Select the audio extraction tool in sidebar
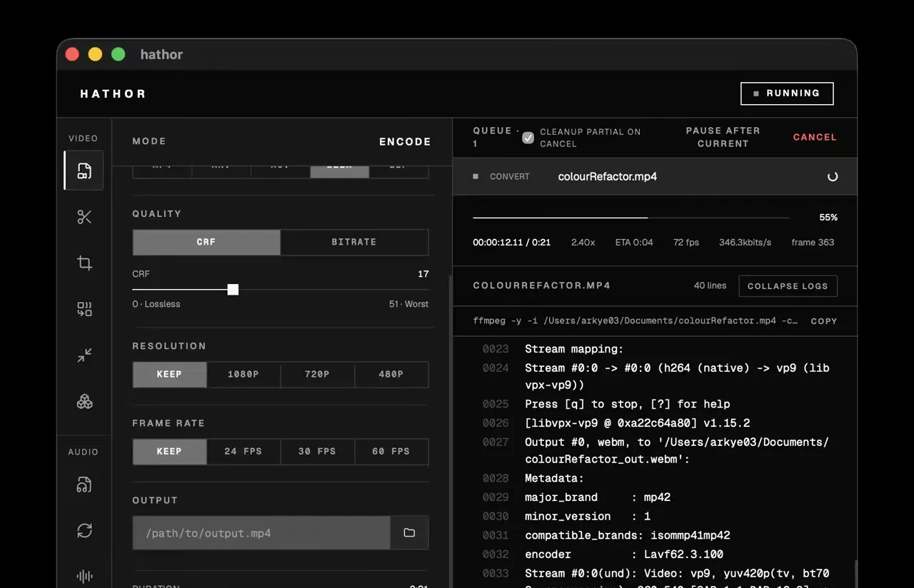This screenshot has width=914, height=588. tap(84, 485)
